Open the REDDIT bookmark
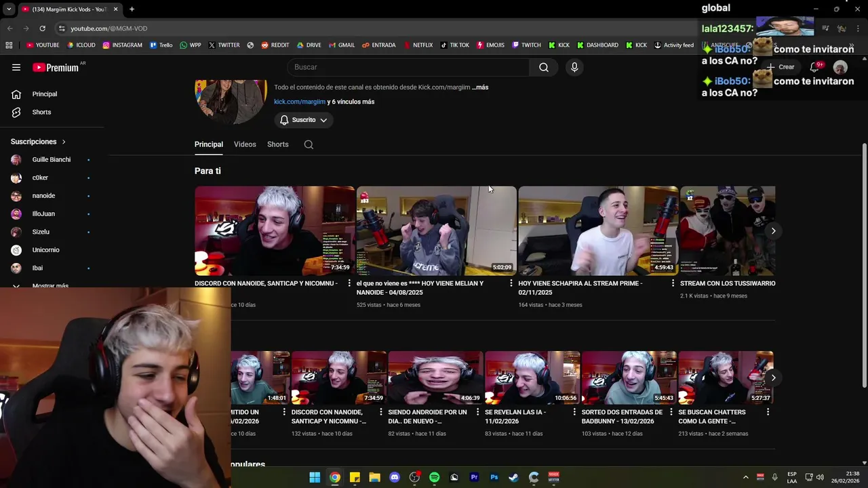This screenshot has height=488, width=868. (275, 45)
